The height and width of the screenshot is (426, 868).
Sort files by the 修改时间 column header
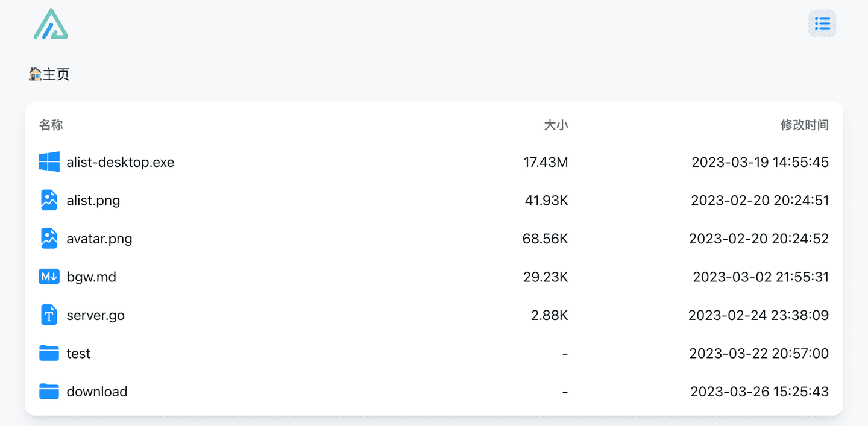pyautogui.click(x=804, y=125)
